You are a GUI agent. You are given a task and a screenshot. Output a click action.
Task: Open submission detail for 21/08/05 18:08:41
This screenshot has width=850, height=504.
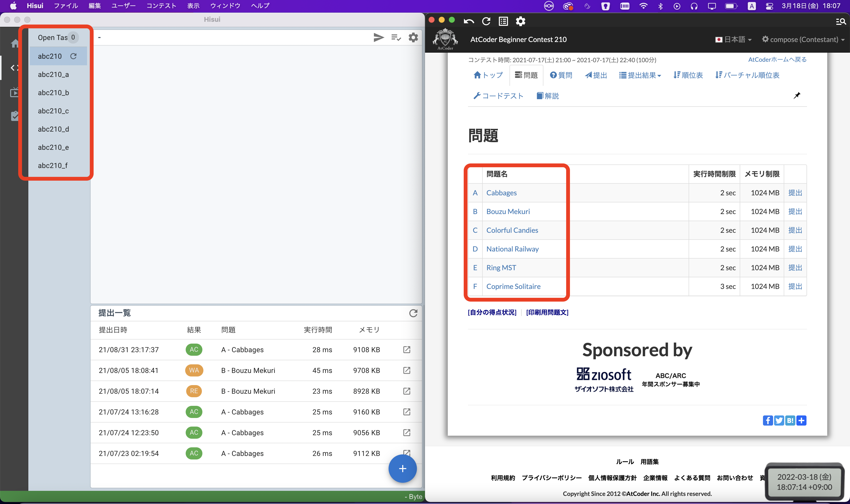(x=407, y=370)
